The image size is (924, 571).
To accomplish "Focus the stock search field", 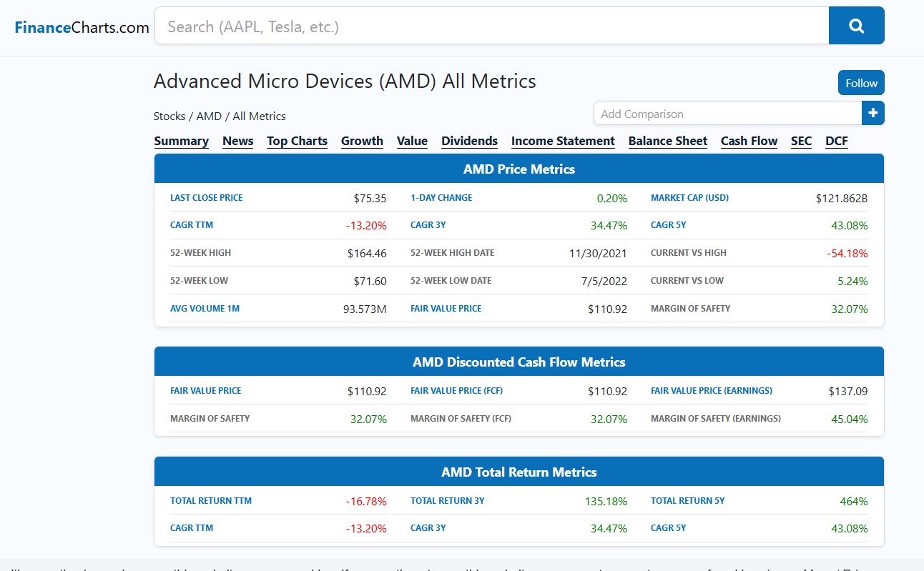I will click(x=491, y=26).
